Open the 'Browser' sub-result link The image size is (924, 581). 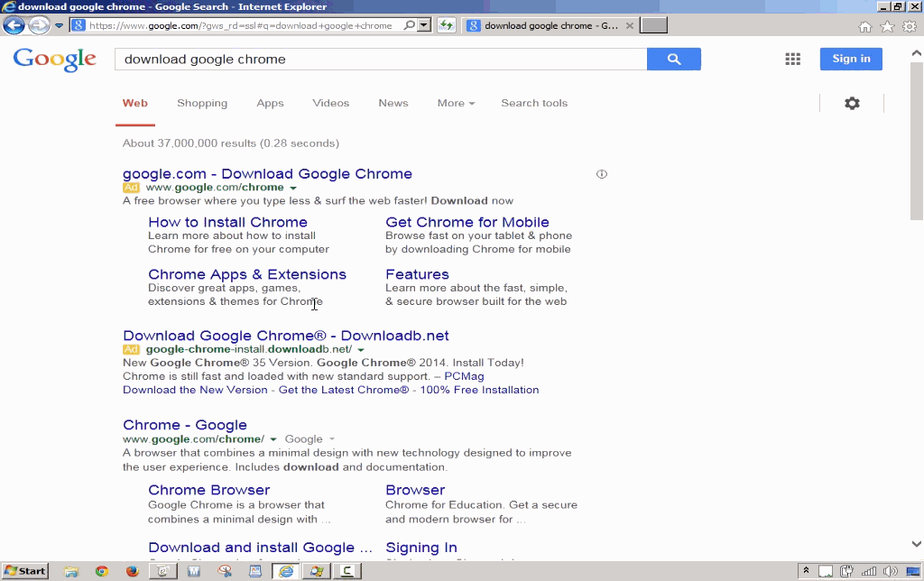pos(415,490)
